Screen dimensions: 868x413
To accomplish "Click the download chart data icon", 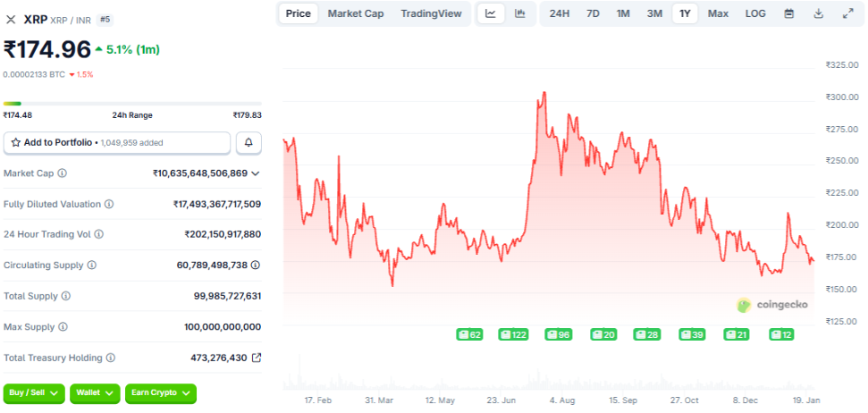I will [818, 13].
